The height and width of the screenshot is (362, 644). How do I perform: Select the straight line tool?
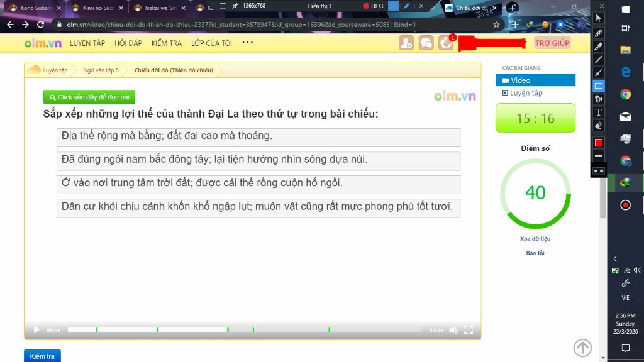pos(599,59)
